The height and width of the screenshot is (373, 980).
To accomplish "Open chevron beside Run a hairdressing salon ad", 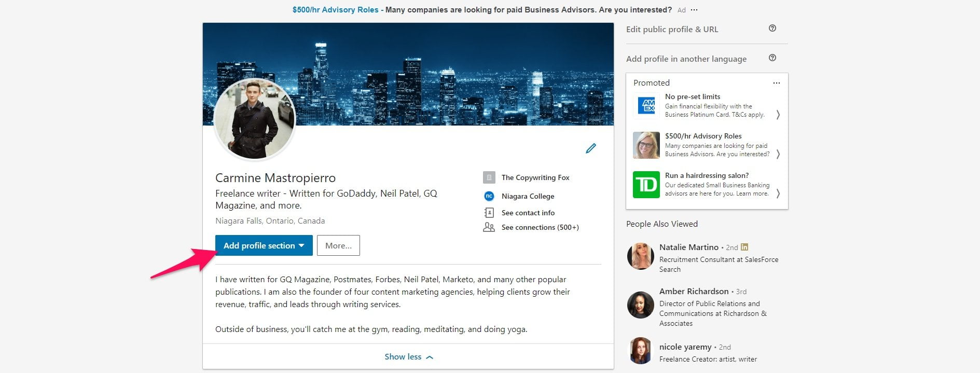I will [x=778, y=194].
